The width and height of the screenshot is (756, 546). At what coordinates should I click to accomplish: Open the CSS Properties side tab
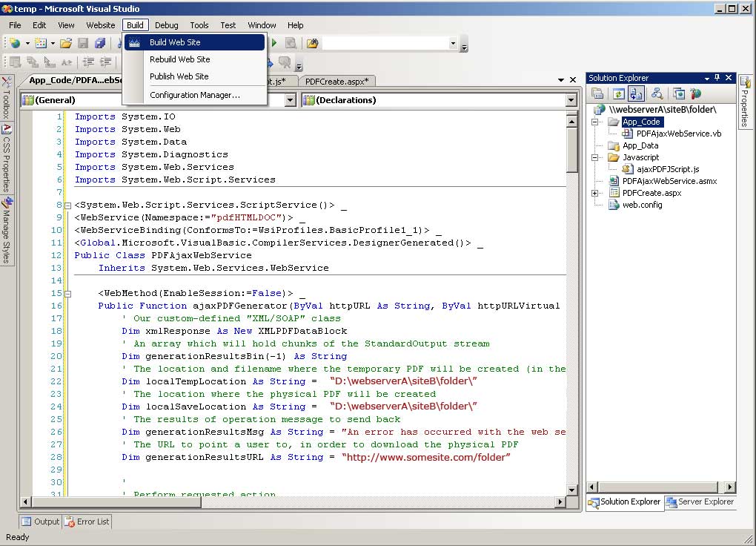6,158
